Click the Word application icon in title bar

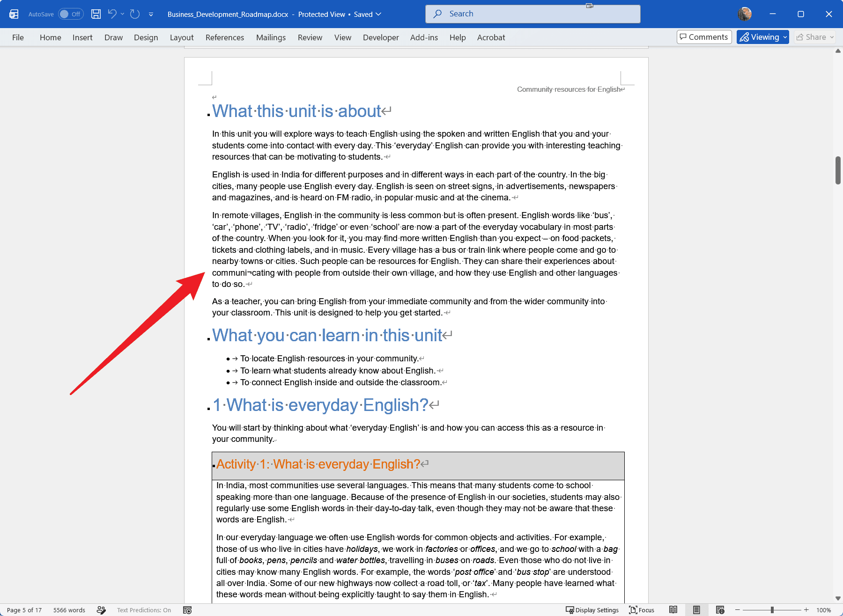click(x=14, y=14)
